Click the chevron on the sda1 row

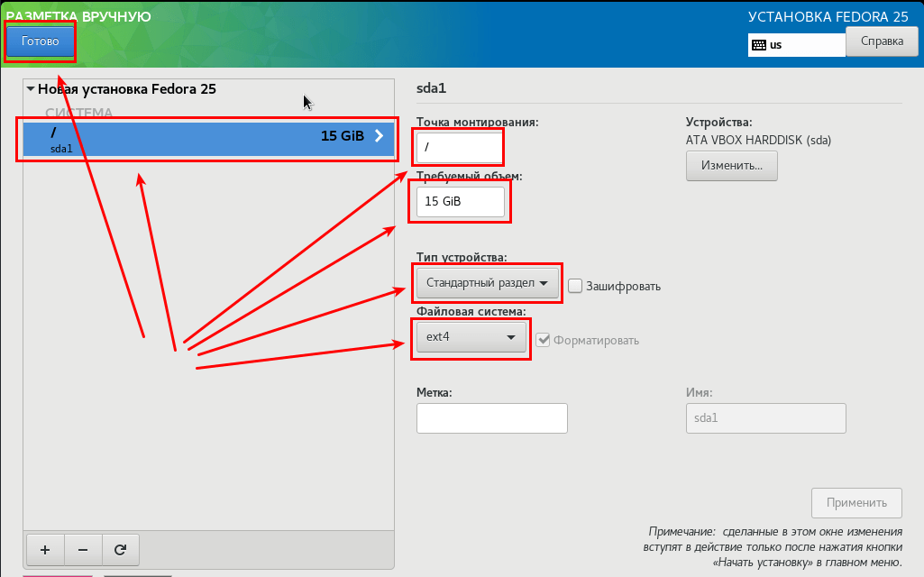pyautogui.click(x=379, y=136)
